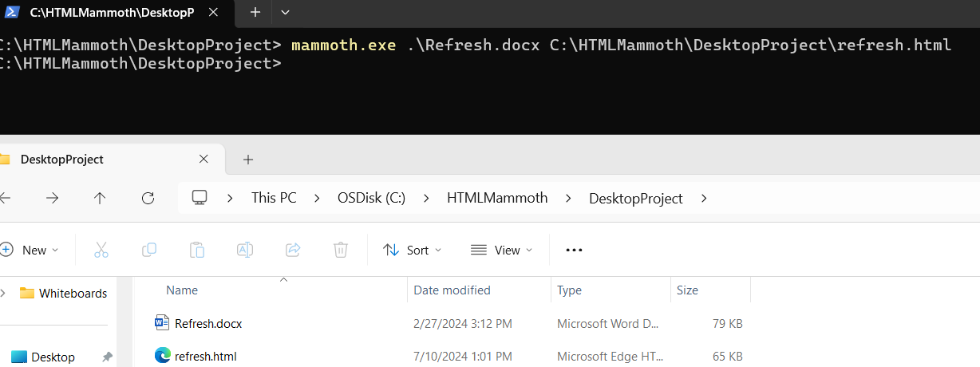This screenshot has width=980, height=367.
Task: Open the New item dropdown
Action: click(x=30, y=250)
